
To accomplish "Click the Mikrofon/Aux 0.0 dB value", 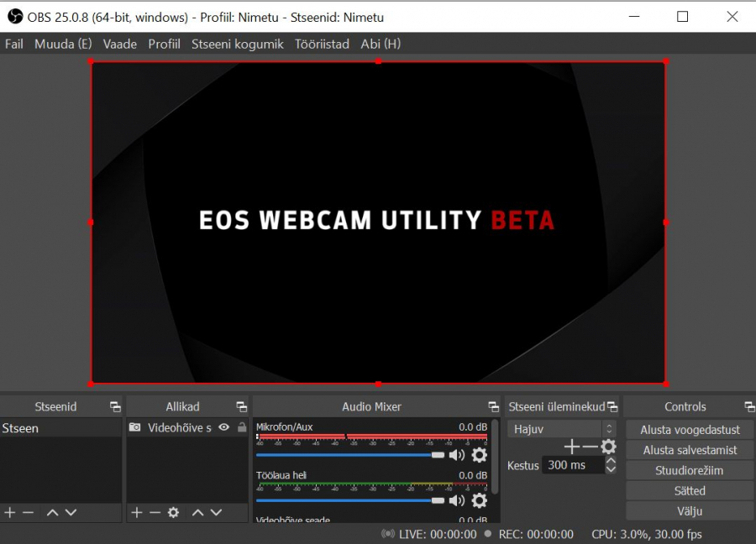I will (473, 427).
